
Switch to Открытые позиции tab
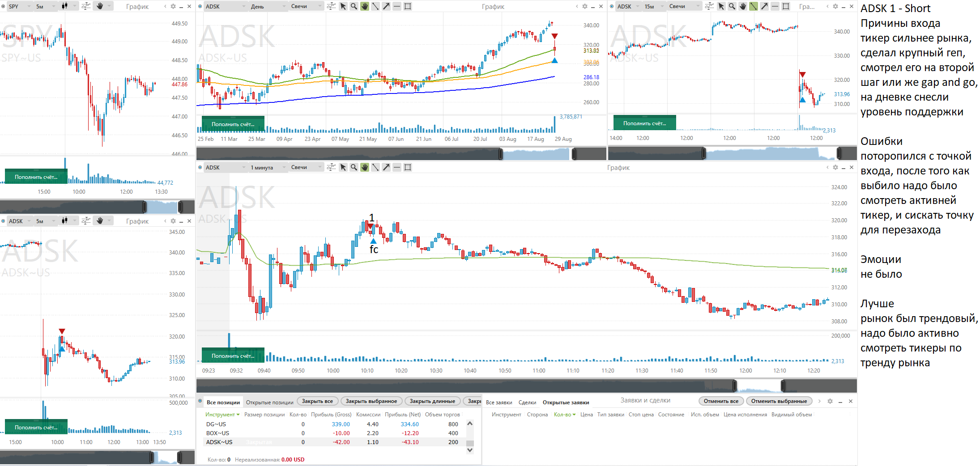click(270, 402)
